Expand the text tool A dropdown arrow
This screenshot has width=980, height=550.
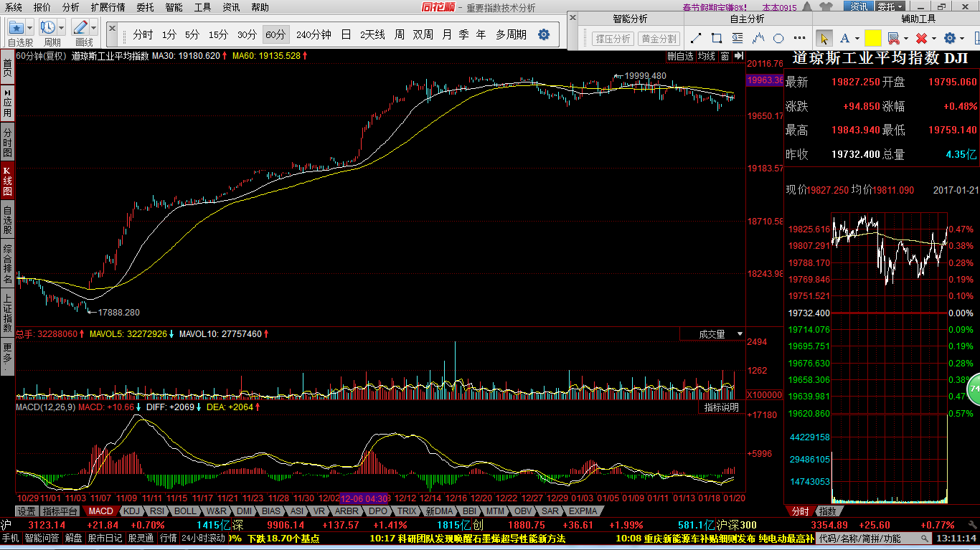pos(857,38)
